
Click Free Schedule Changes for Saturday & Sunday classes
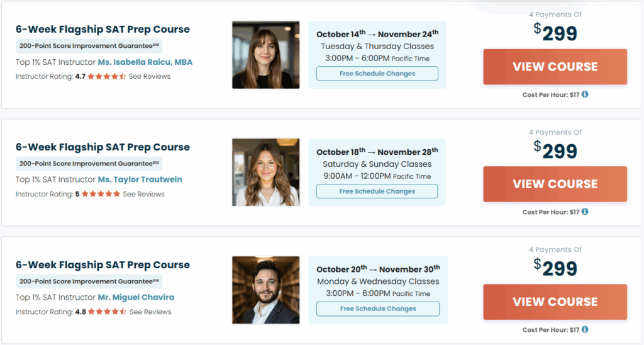(377, 191)
